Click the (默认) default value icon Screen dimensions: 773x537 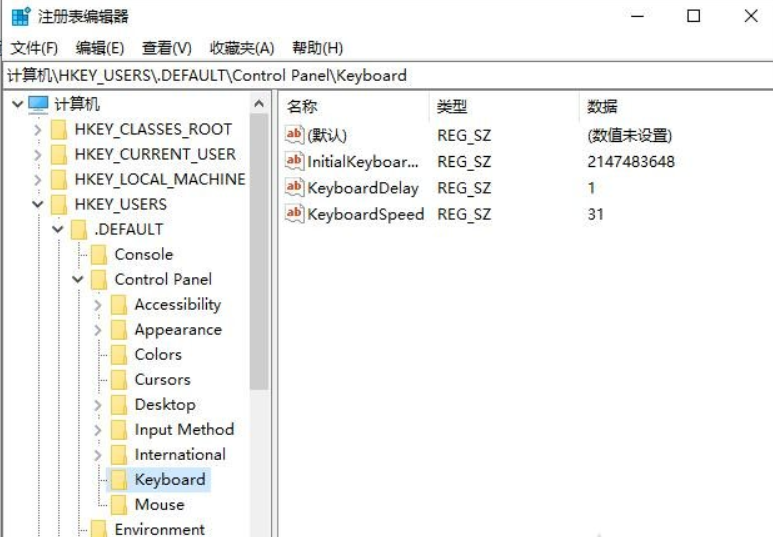[294, 135]
